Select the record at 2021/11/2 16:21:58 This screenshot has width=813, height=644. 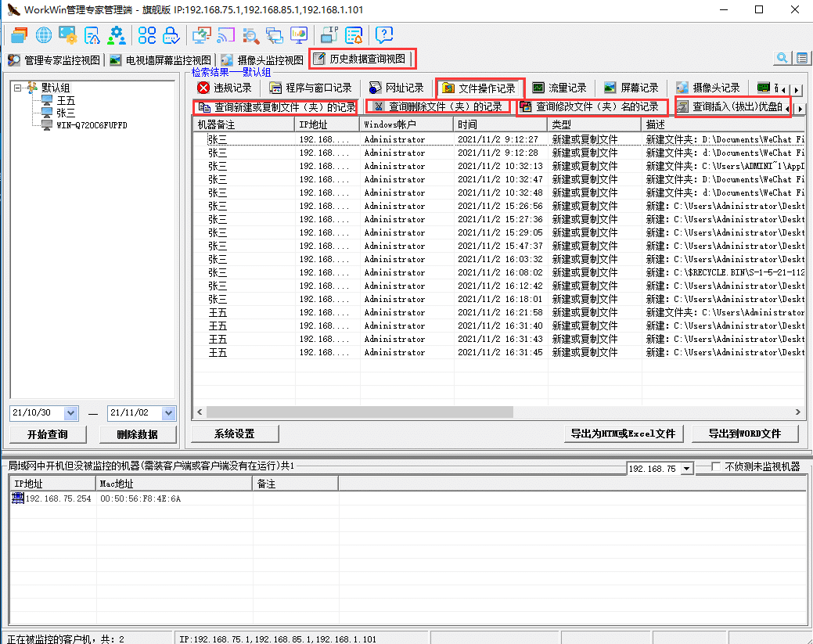click(x=498, y=313)
